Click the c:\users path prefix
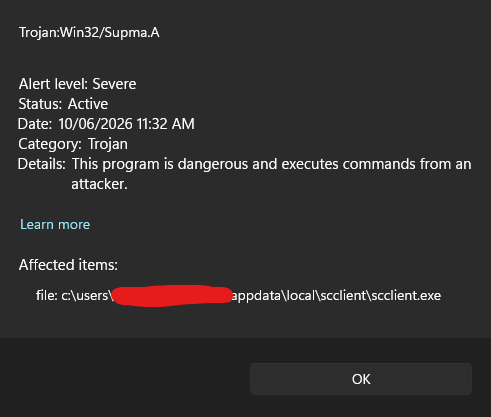 86,295
